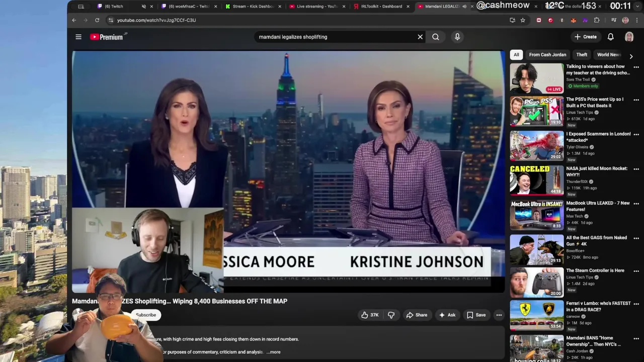
Task: Open the PC vs PS5 video thumbnail
Action: (537, 111)
